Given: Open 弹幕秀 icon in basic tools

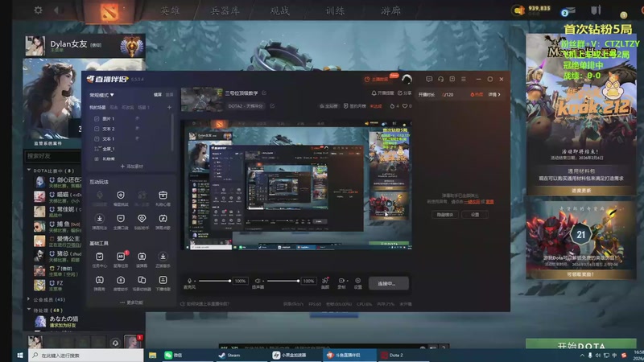Looking at the screenshot, I should [99, 280].
